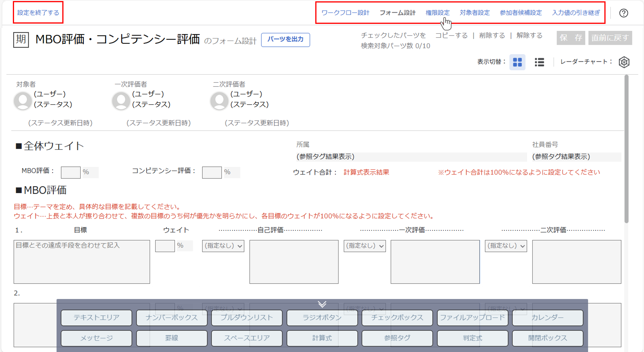This screenshot has width=644, height=352.
Task: Click the 対象者 user avatar icon
Action: coord(23,101)
